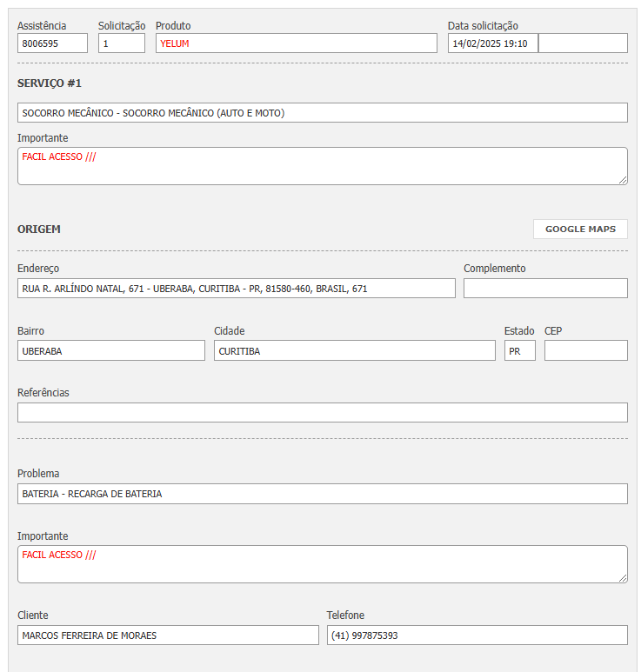Open Google Maps for the origin
Screen dimensions: 641x672
tap(580, 230)
